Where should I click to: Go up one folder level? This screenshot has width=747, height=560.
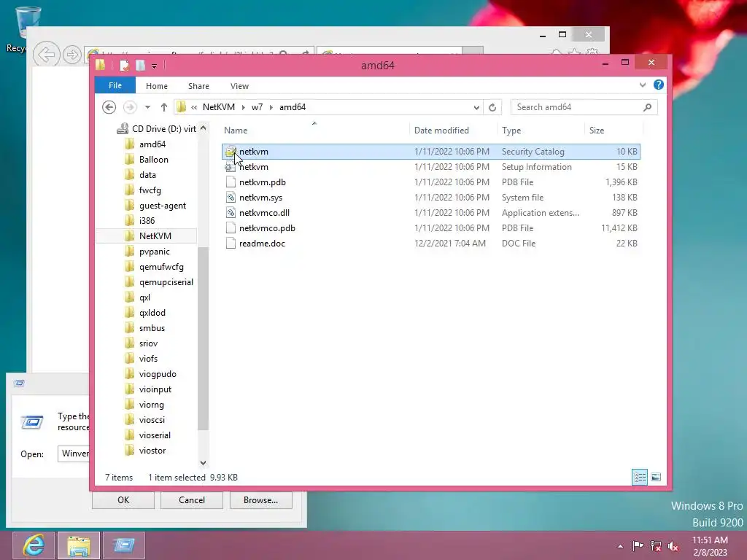(164, 107)
